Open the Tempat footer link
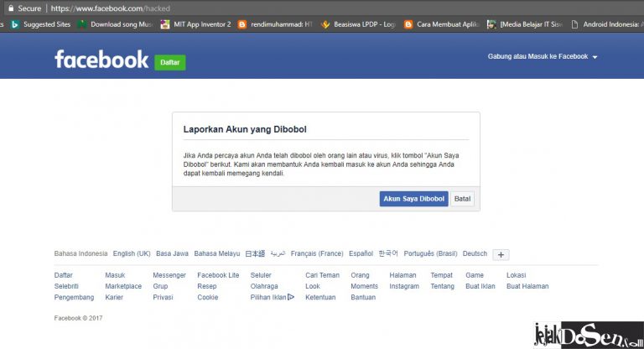Screen dimensions: 644x349 pyautogui.click(x=442, y=275)
